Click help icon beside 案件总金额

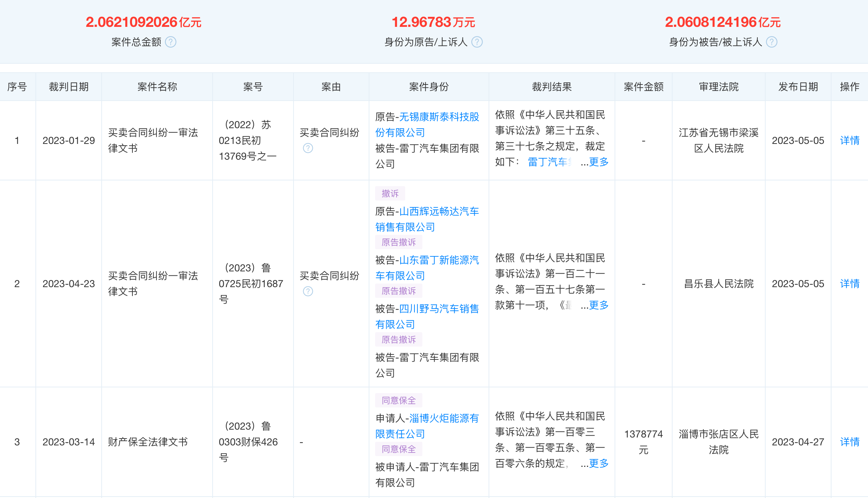(x=171, y=42)
